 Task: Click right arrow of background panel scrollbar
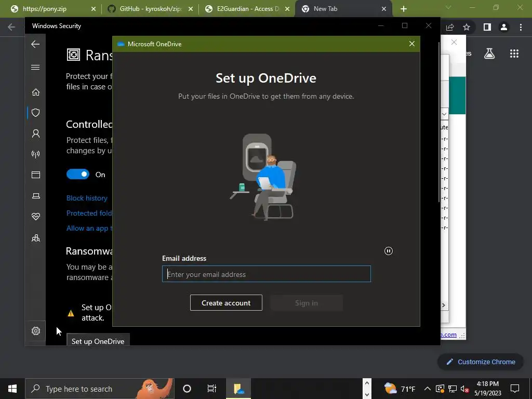[x=444, y=305]
